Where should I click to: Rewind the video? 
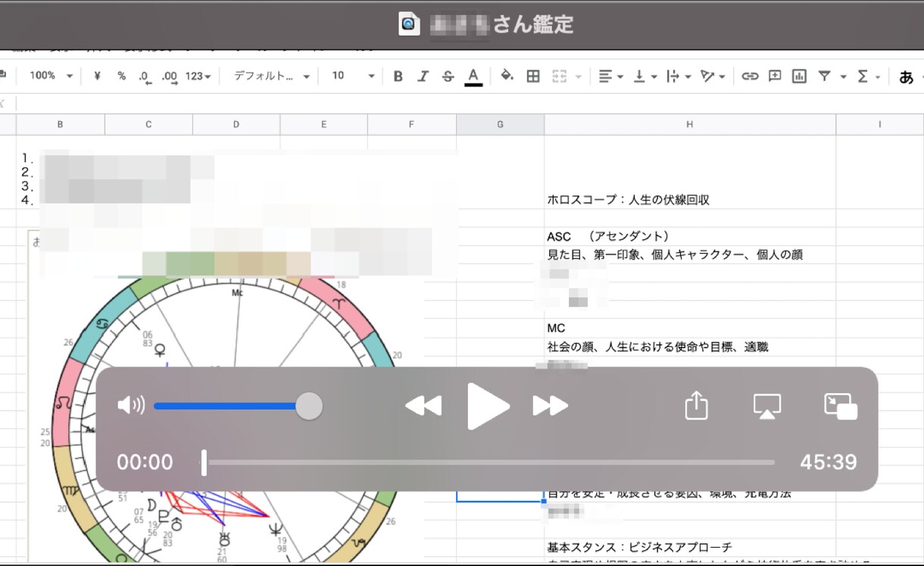click(423, 406)
